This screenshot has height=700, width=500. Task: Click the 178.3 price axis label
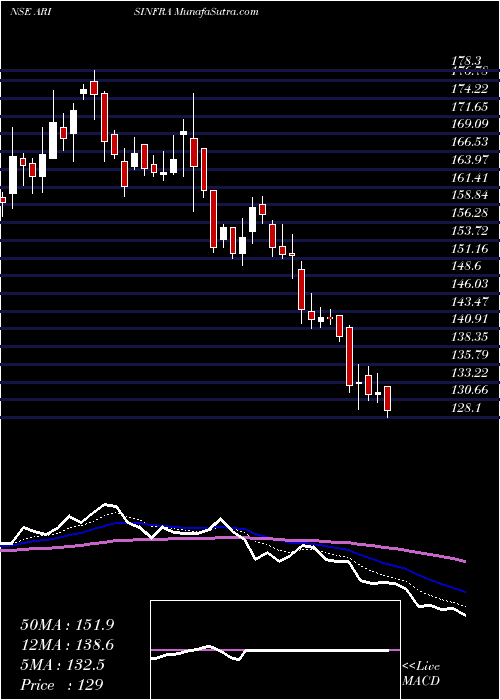(467, 61)
